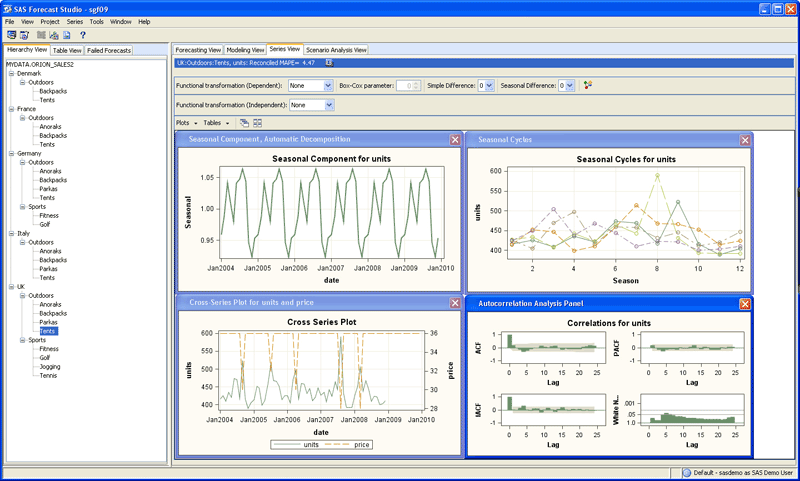
Task: Select Golf under Germany Sports
Action: [x=45, y=224]
